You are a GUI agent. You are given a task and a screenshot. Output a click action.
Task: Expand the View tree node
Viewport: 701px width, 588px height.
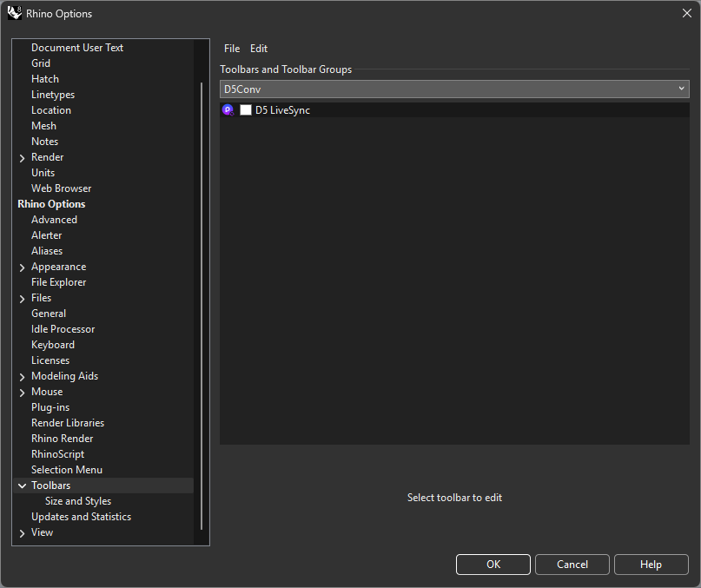[22, 533]
